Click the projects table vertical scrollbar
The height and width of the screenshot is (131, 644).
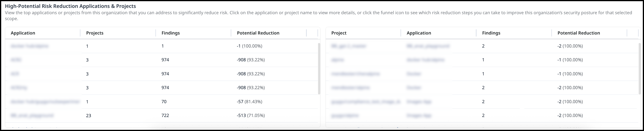pos(639,69)
